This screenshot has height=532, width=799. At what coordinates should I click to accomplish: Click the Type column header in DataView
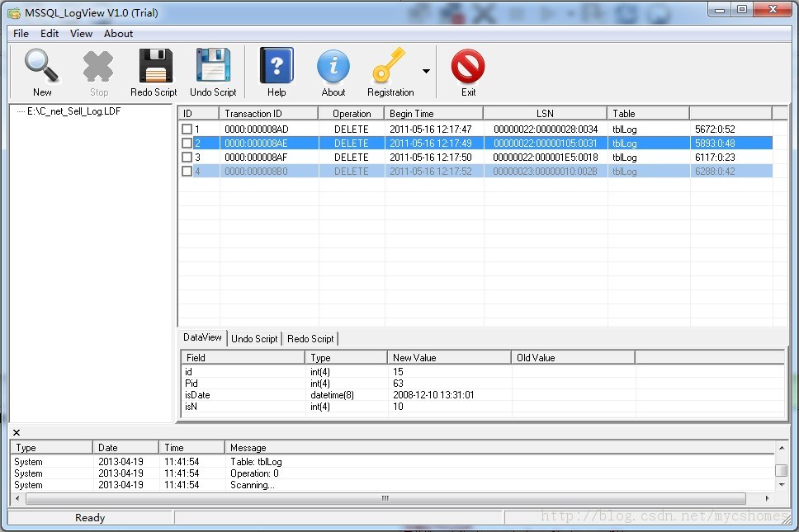(346, 357)
